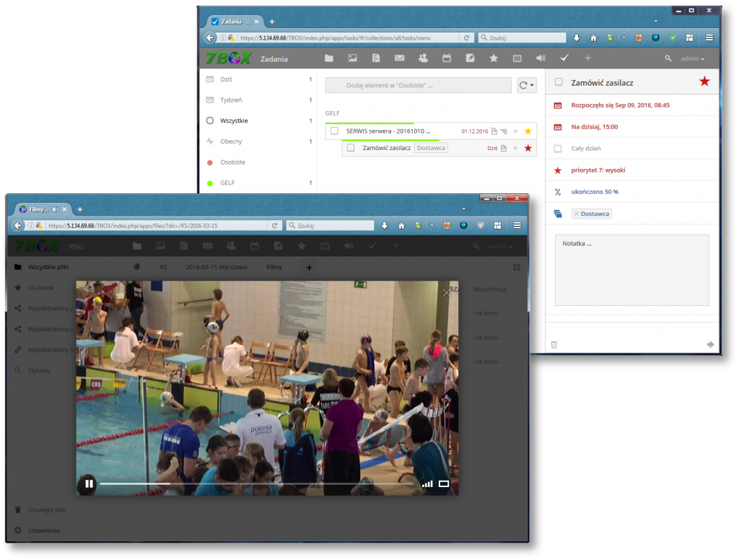Screen dimensions: 739x560
Task: Pause the video playback
Action: [x=89, y=484]
